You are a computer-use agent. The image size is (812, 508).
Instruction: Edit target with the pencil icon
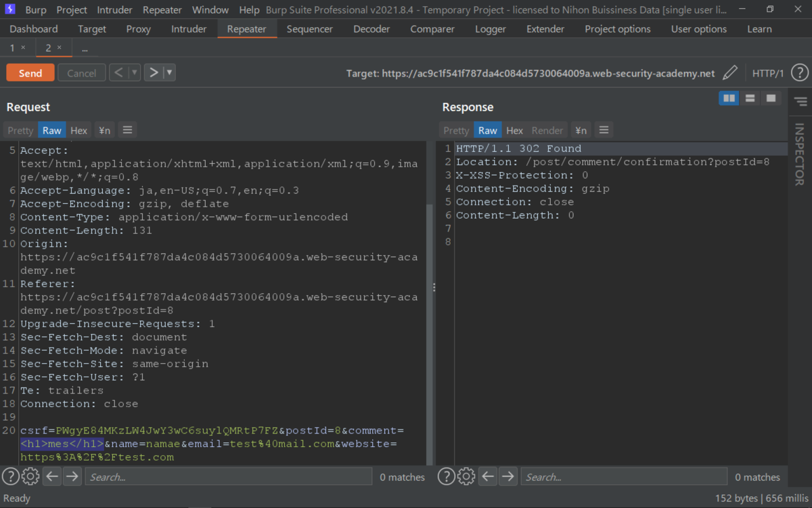(730, 73)
